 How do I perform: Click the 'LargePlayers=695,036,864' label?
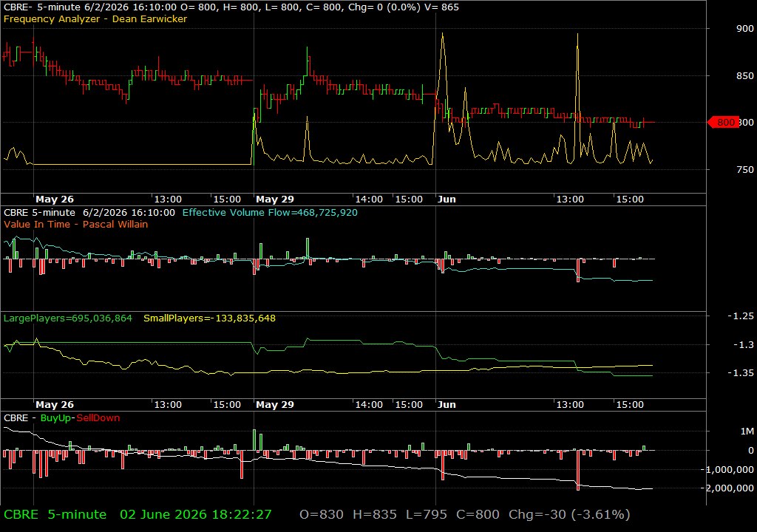pyautogui.click(x=67, y=318)
